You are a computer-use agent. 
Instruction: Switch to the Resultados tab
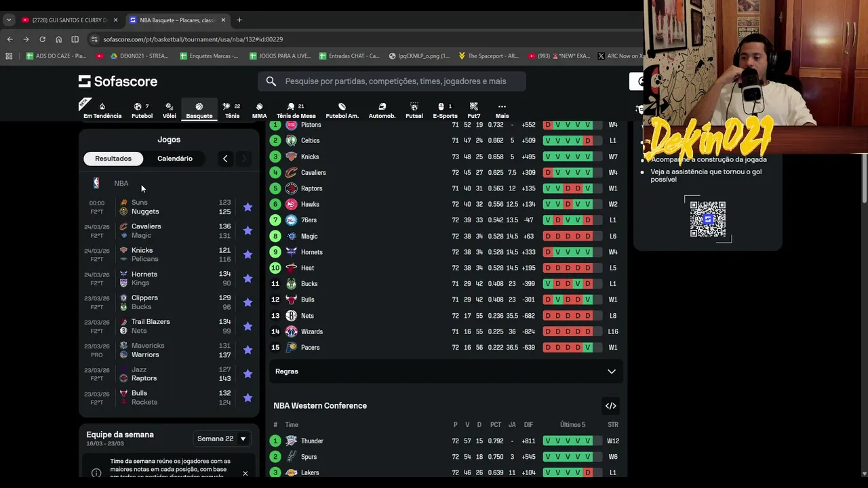click(x=113, y=159)
